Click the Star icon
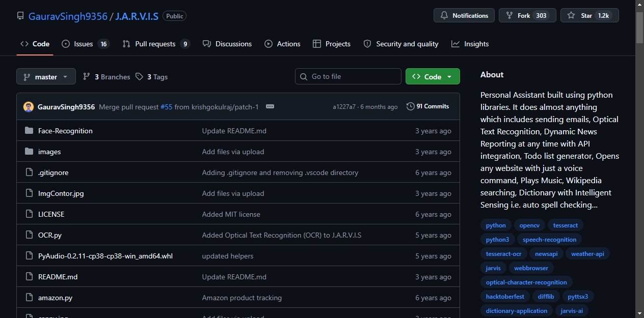This screenshot has height=318, width=644. 571,16
